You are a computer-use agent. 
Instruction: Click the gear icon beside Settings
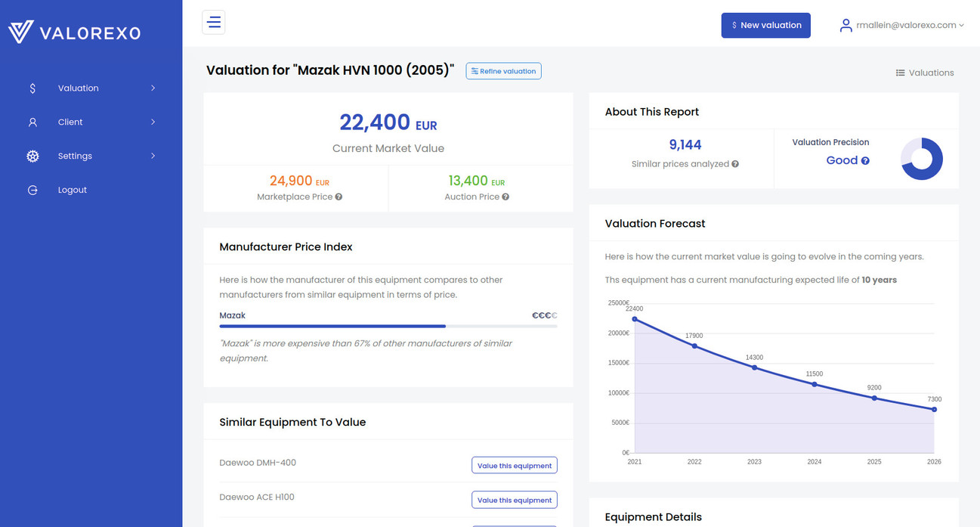point(32,157)
